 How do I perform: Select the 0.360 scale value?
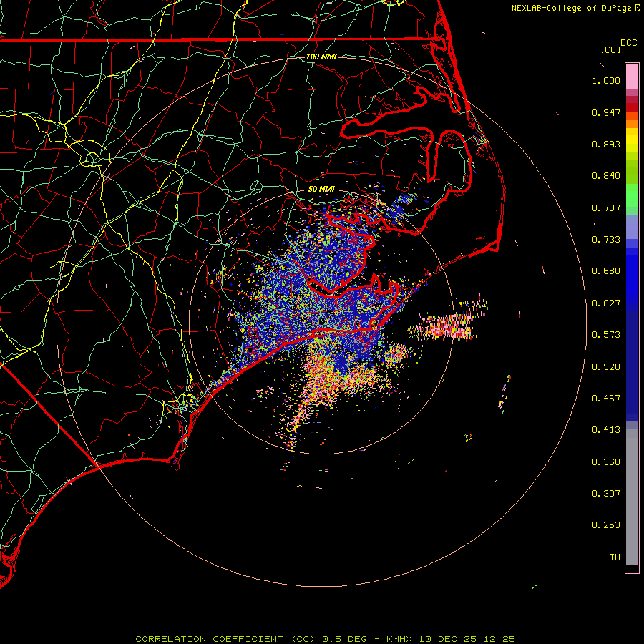[606, 462]
